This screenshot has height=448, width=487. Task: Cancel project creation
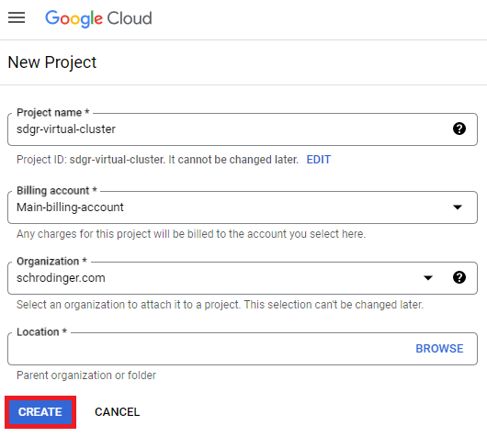click(x=118, y=412)
